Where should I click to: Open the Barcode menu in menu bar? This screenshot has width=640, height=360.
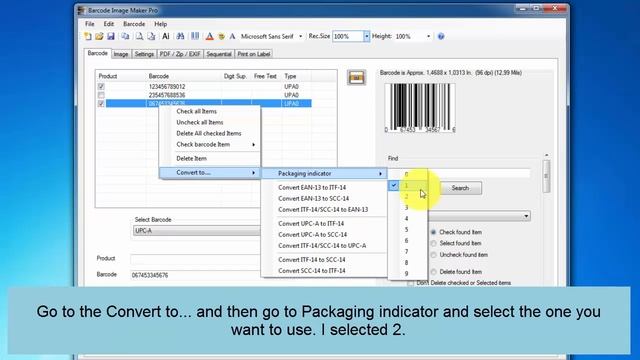coord(134,24)
